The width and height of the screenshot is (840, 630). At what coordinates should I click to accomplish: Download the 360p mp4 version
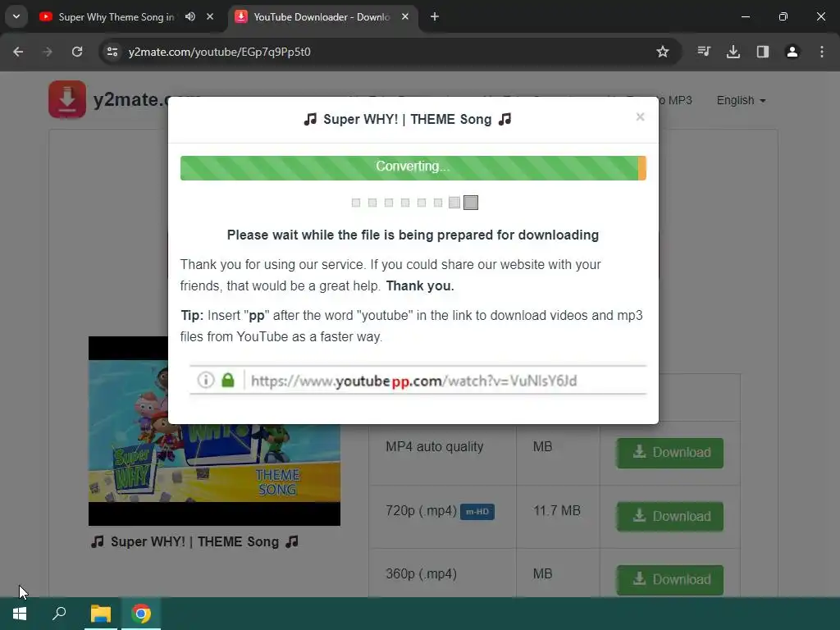(669, 580)
